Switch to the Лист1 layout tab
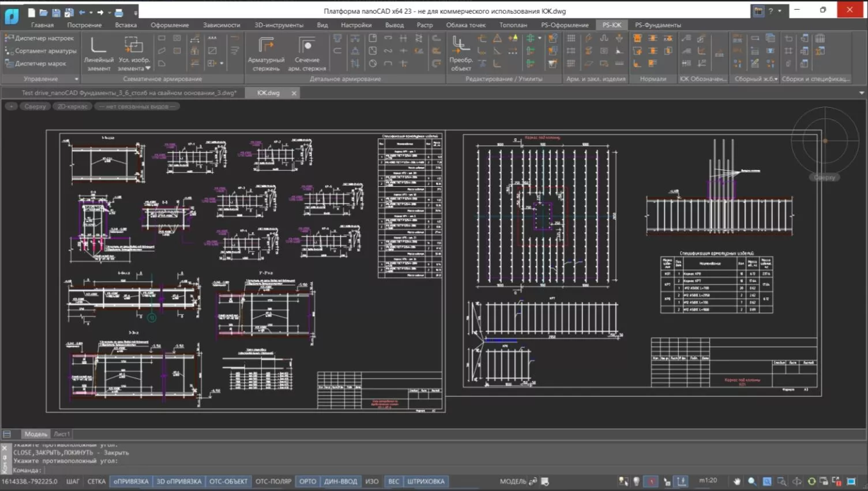The width and height of the screenshot is (868, 491). [62, 434]
